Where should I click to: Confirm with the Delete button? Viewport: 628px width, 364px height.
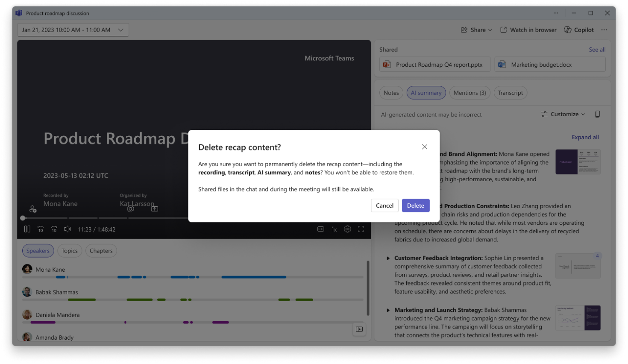coord(415,205)
